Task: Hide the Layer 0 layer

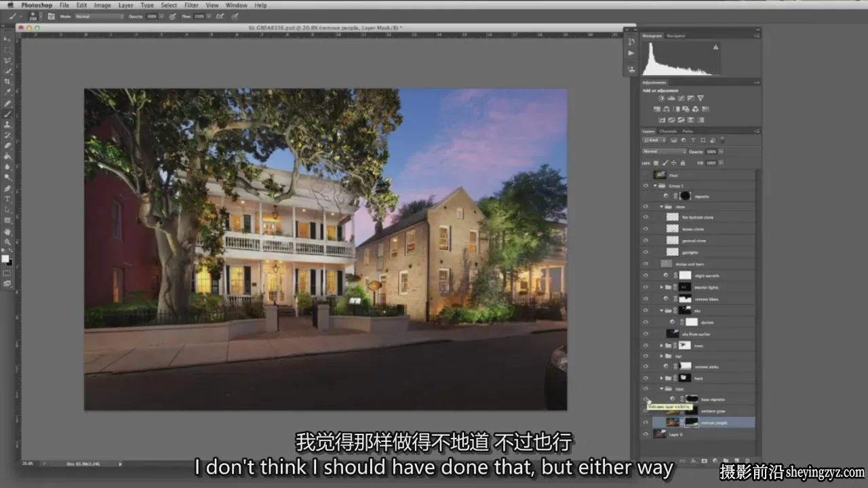Action: click(646, 434)
